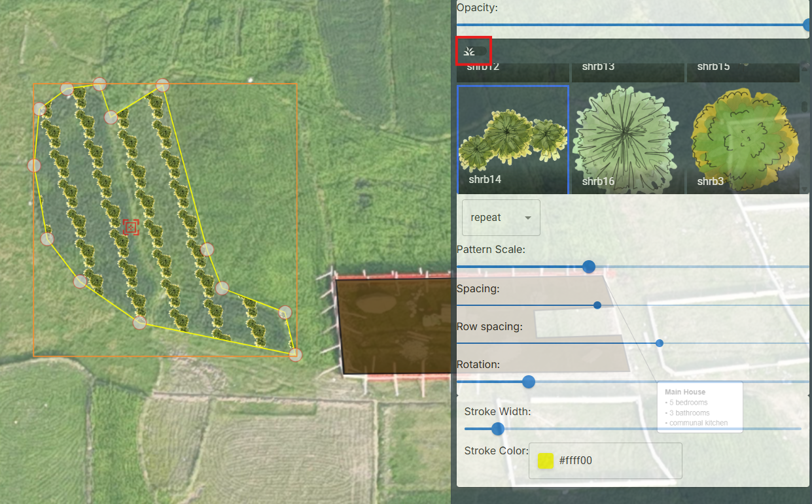This screenshot has width=812, height=504.
Task: Click the bottom-right vertex handle of the yellow polygon
Action: (x=295, y=354)
